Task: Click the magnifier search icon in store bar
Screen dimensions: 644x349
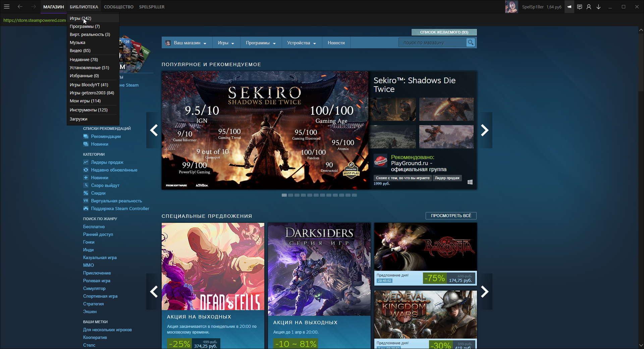Action: tap(471, 43)
